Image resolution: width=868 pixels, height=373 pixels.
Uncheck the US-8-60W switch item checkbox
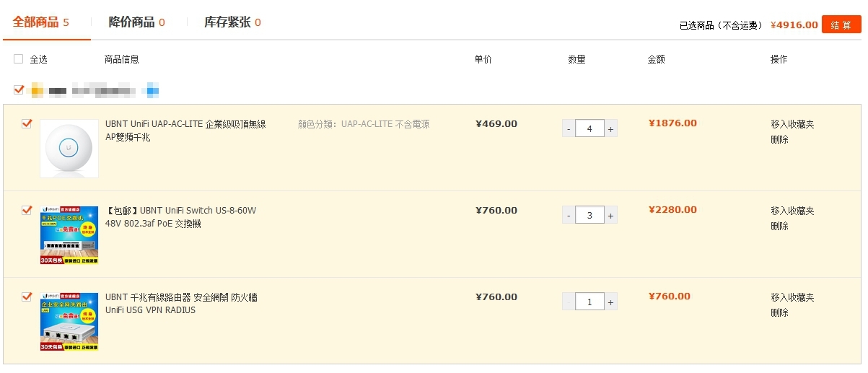pyautogui.click(x=27, y=210)
